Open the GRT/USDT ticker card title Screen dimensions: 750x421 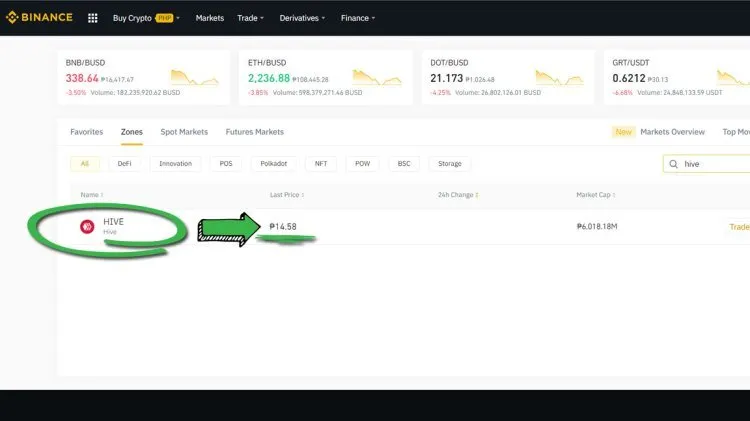631,63
